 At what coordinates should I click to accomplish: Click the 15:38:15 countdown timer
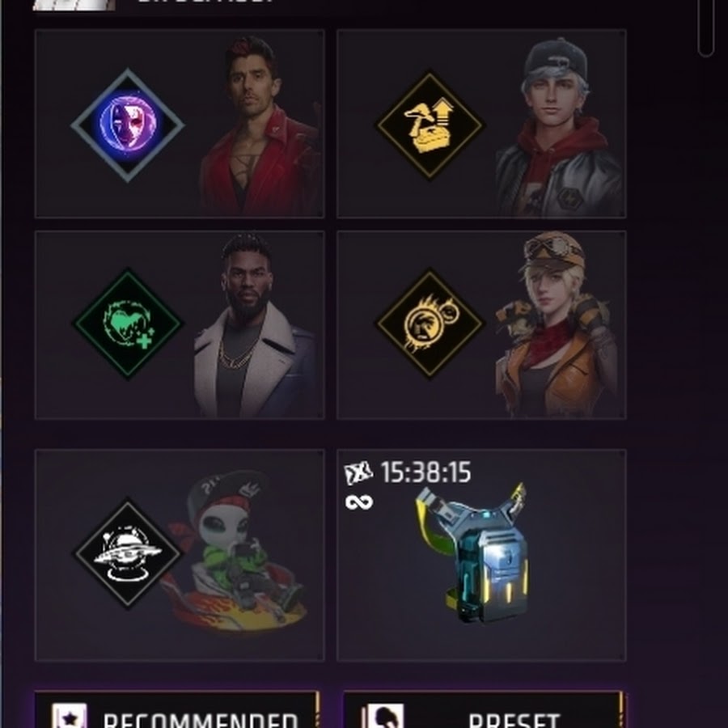(x=425, y=472)
